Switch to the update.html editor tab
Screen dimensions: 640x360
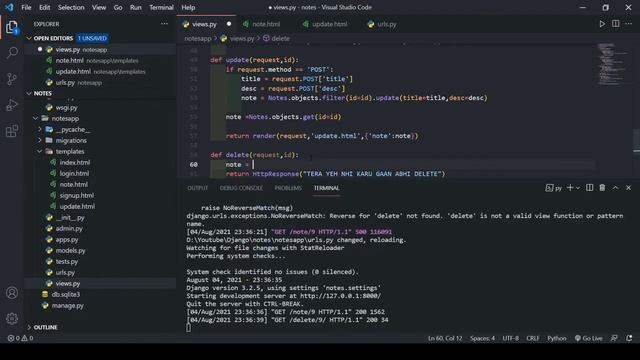[329, 24]
